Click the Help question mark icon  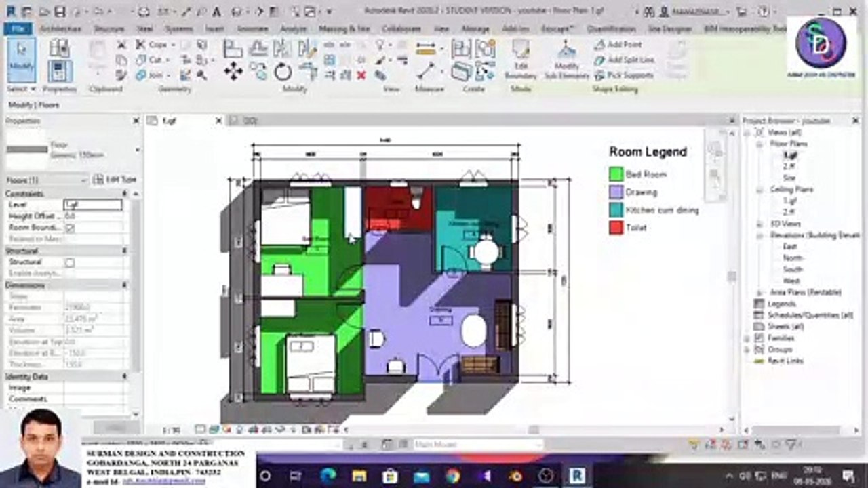pyautogui.click(x=762, y=12)
